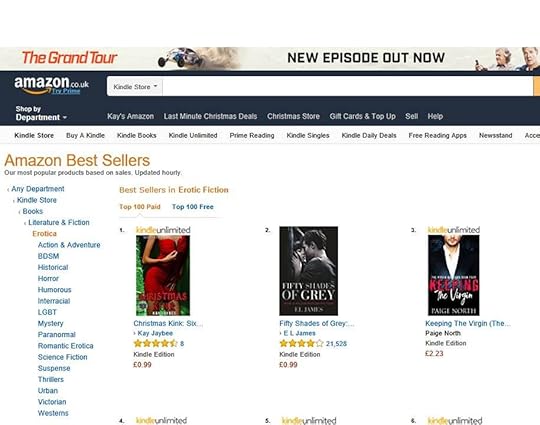Open Kindle Daily Deals
540x425 pixels.
point(369,135)
